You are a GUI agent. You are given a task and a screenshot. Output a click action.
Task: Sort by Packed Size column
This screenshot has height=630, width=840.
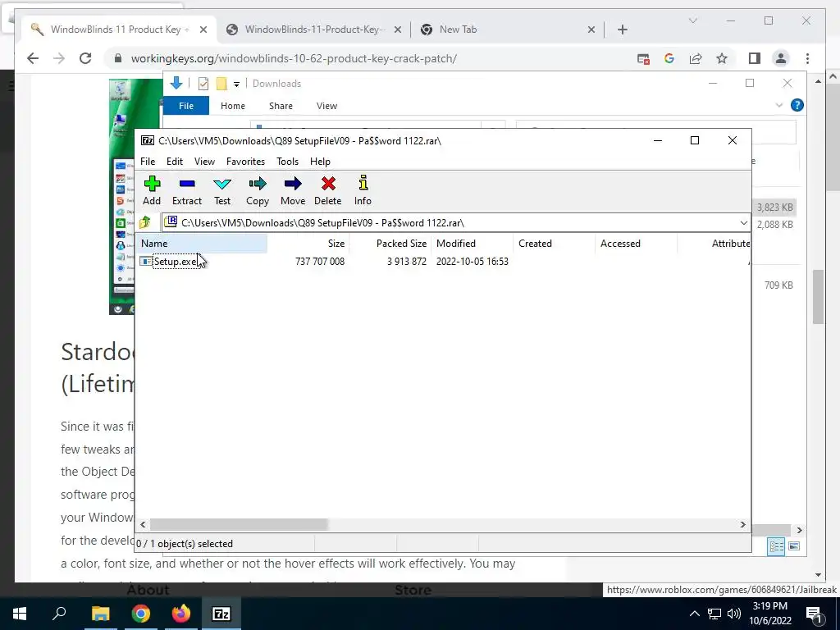pyautogui.click(x=390, y=243)
